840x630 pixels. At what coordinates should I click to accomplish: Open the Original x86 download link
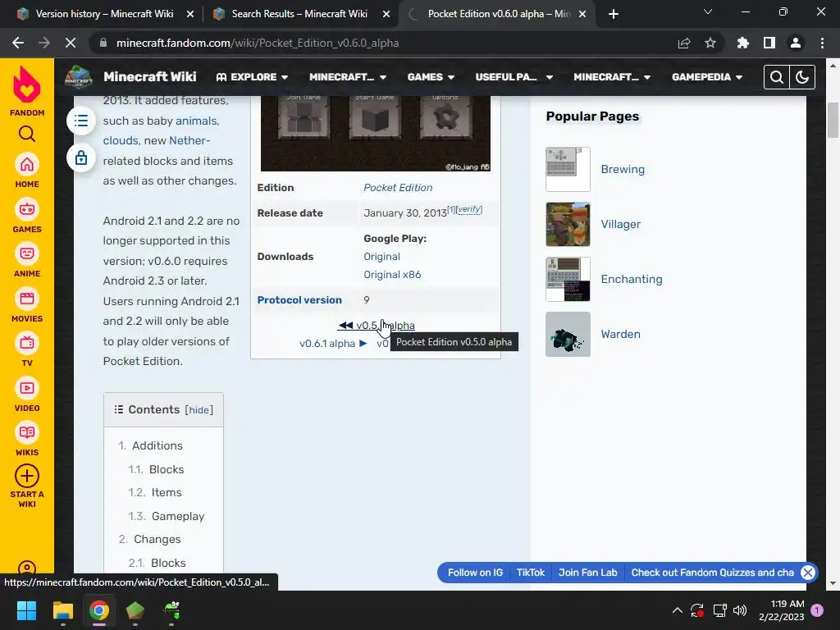[x=392, y=275]
